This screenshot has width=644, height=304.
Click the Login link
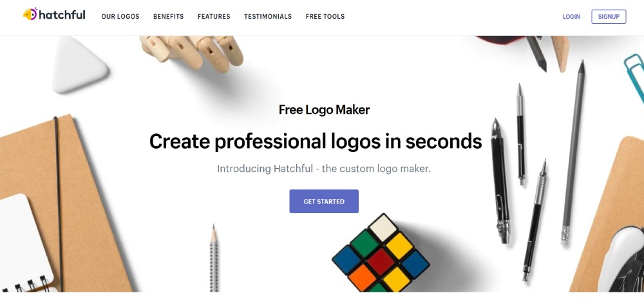(571, 17)
